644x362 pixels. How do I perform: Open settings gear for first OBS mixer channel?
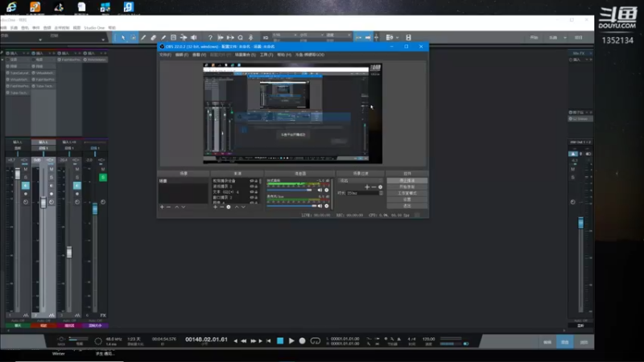327,190
